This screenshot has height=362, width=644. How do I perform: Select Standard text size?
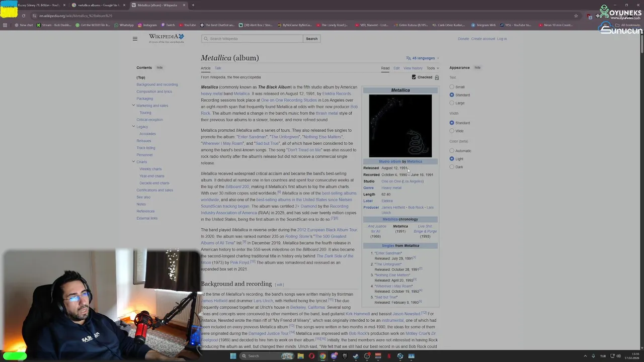(x=452, y=95)
